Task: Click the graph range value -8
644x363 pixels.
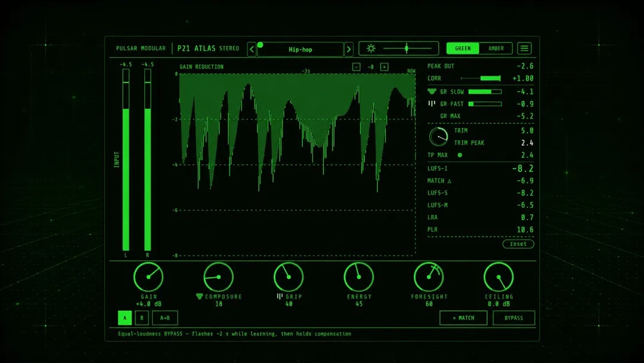Action: tap(370, 67)
